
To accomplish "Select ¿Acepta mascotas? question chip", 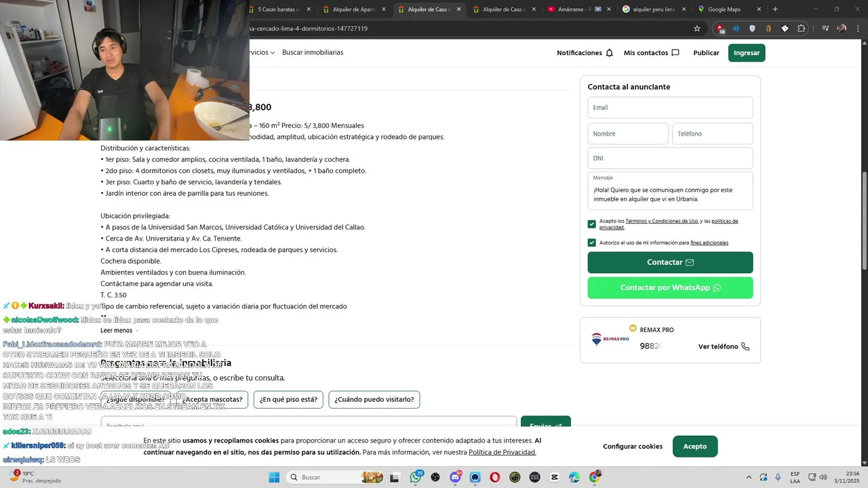I will coord(212,399).
